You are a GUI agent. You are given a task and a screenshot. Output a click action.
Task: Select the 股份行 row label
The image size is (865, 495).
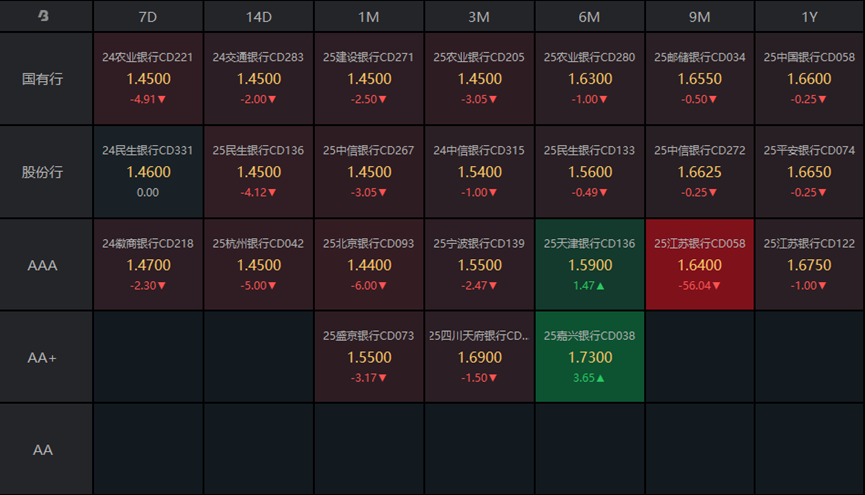tap(43, 171)
